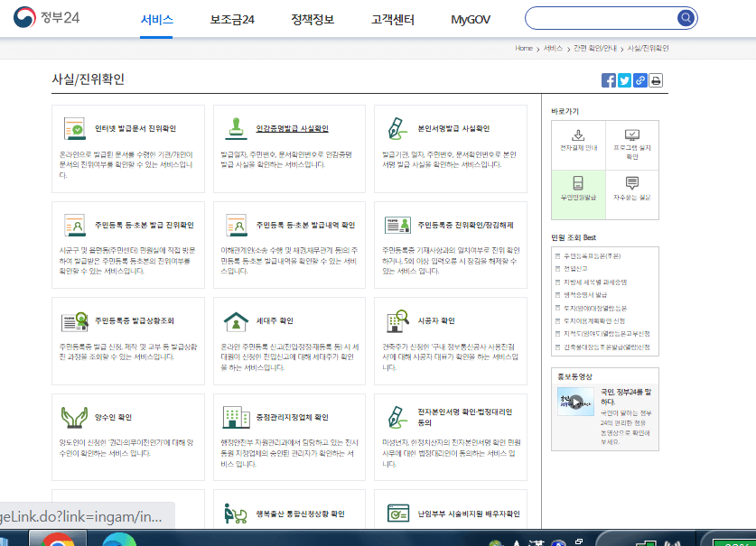
Task: Select 병적증명서 발급 in Best list
Action: coord(585,294)
